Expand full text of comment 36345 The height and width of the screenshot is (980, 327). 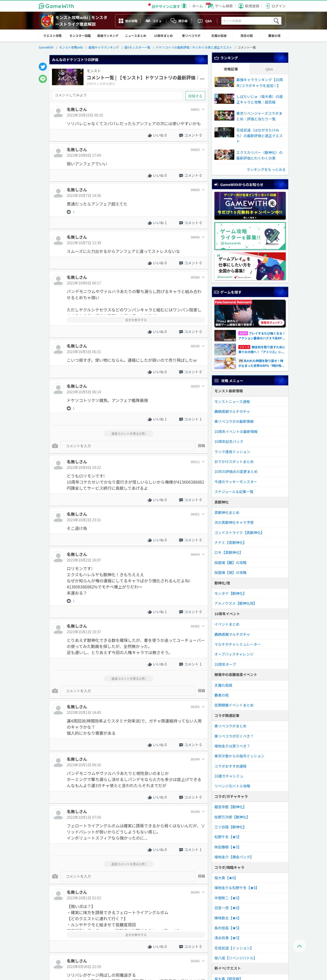(x=136, y=935)
